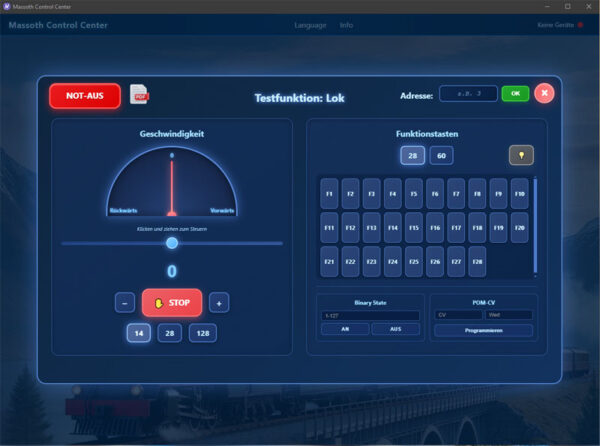Click the Adresse input field
Screen dimensions: 600x446
tap(468, 94)
